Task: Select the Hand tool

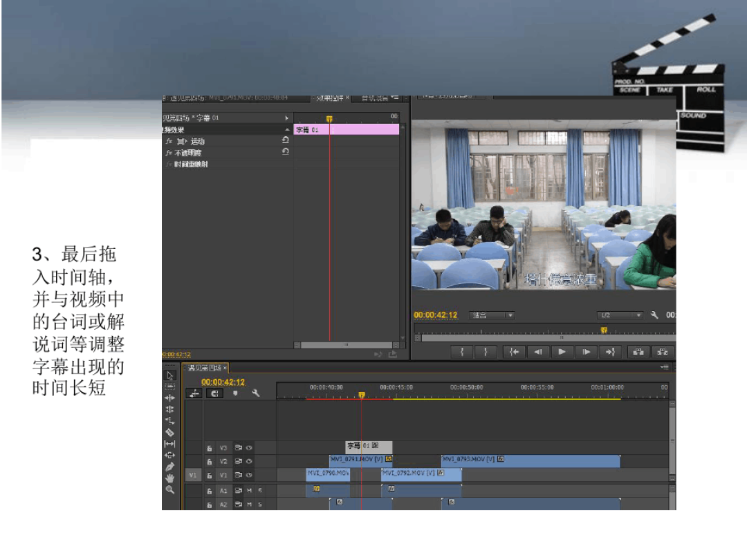Action: click(169, 478)
